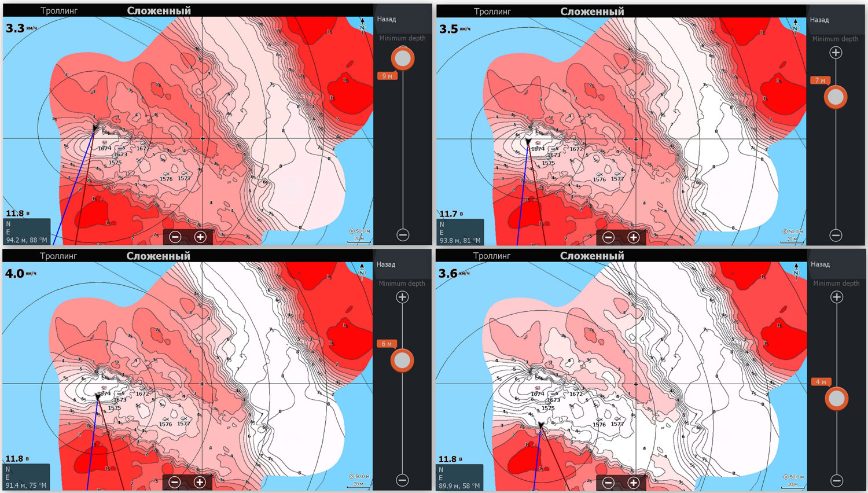Click the 11.8 в voltage readout in 9 м panel

[17, 214]
